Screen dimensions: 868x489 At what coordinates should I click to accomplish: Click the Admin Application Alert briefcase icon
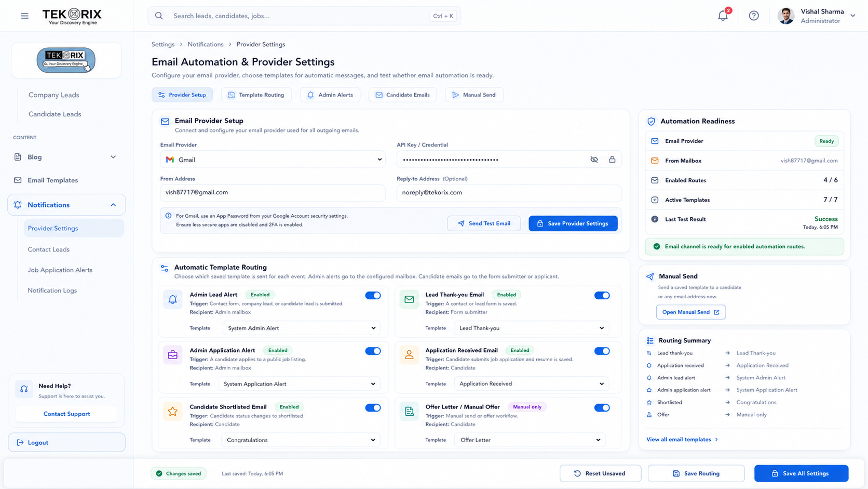173,355
